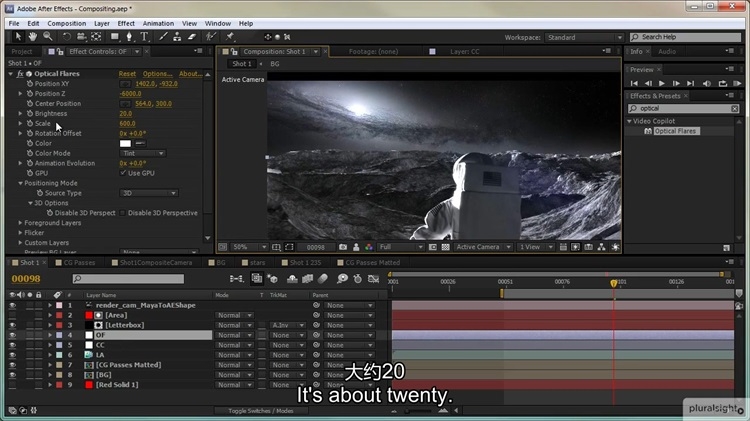This screenshot has height=421, width=750.
Task: Click the Options link for Optical Flares
Action: [157, 74]
